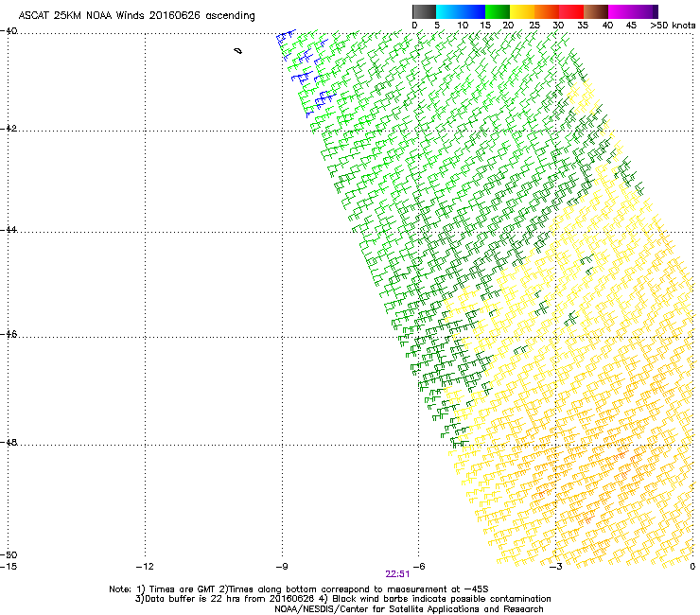Select the green 15-20 knots color swatch
This screenshot has height=615, width=700.
click(498, 11)
